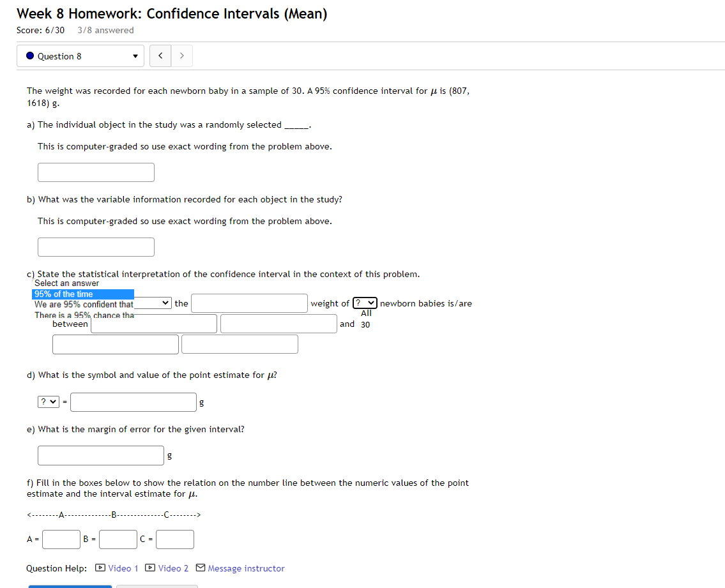Click the Video 1 play icon

pyautogui.click(x=100, y=568)
